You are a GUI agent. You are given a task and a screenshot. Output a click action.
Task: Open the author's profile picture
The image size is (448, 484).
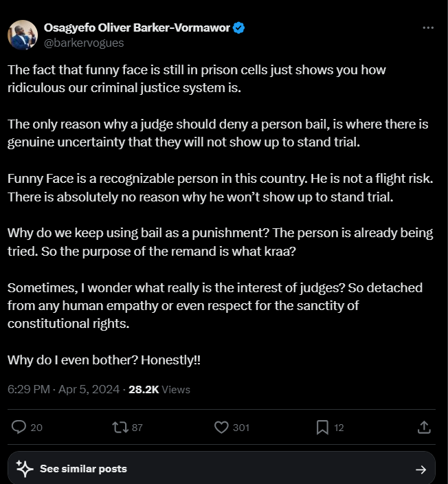pyautogui.click(x=23, y=35)
